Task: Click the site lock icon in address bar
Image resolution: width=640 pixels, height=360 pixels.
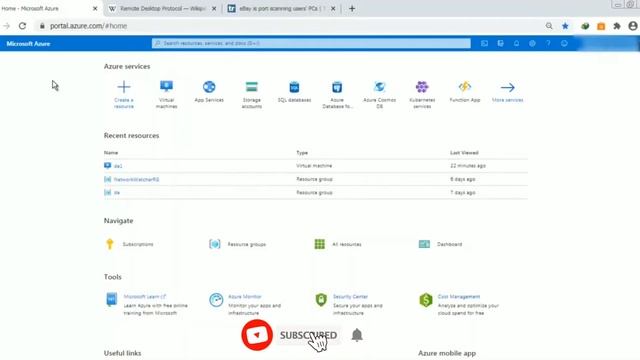Action: tap(42, 26)
